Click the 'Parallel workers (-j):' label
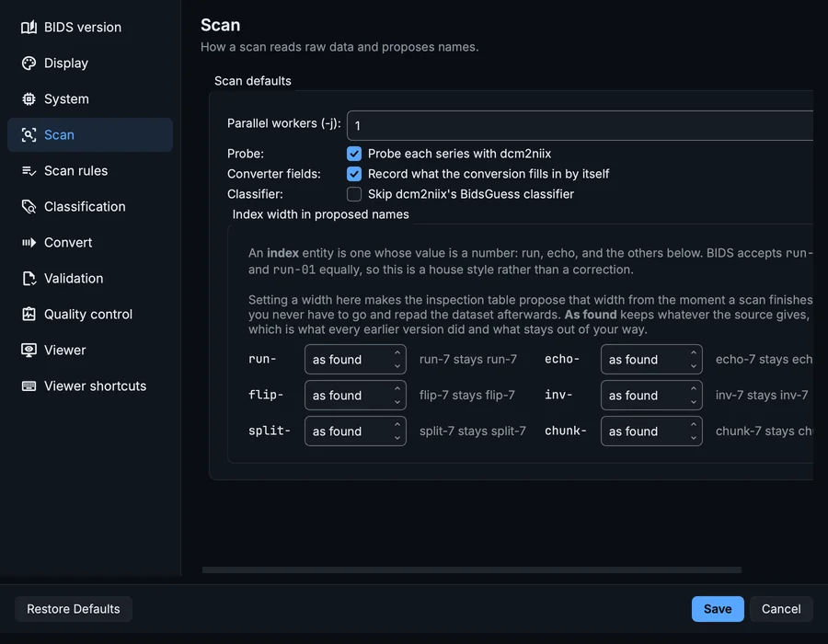The image size is (828, 644). pos(284,123)
